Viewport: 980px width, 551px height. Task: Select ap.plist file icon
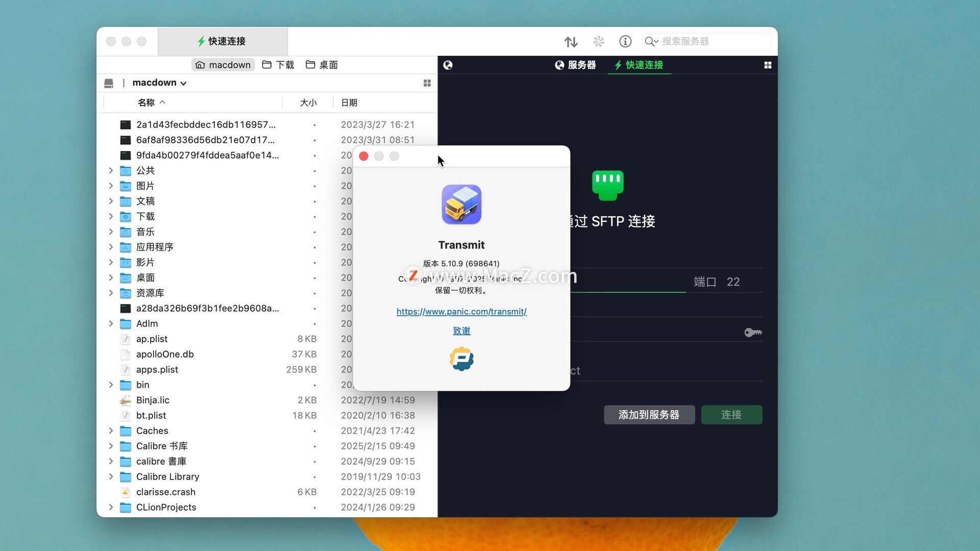tap(126, 339)
